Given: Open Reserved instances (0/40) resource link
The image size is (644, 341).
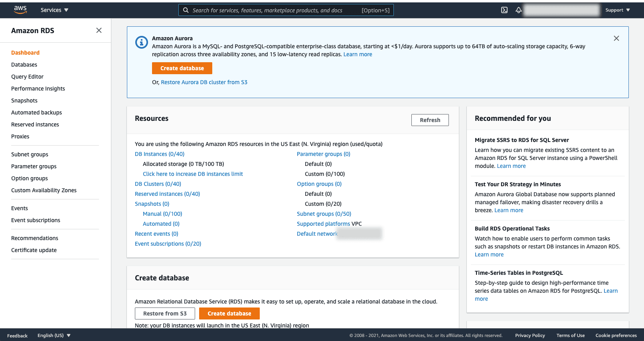Looking at the screenshot, I should point(167,194).
